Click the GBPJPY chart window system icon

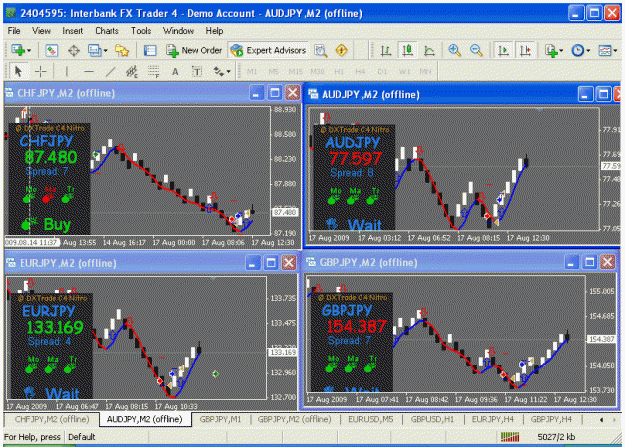click(x=311, y=262)
